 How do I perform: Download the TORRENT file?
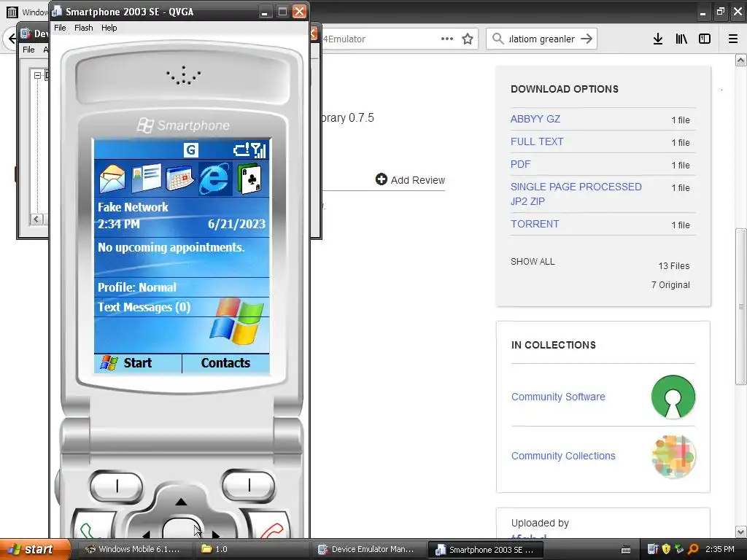(535, 224)
